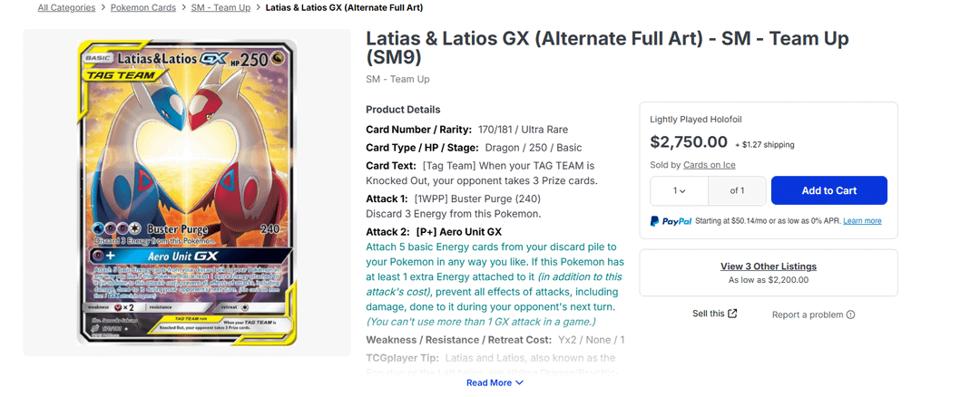Click the info icon next to Report a problem
Screen dimensions: 980x397
pos(850,315)
